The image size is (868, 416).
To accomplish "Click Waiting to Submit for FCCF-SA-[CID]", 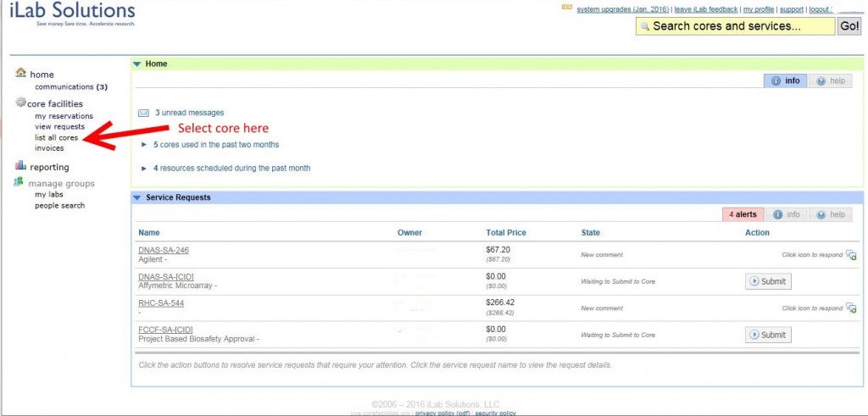I will point(618,336).
